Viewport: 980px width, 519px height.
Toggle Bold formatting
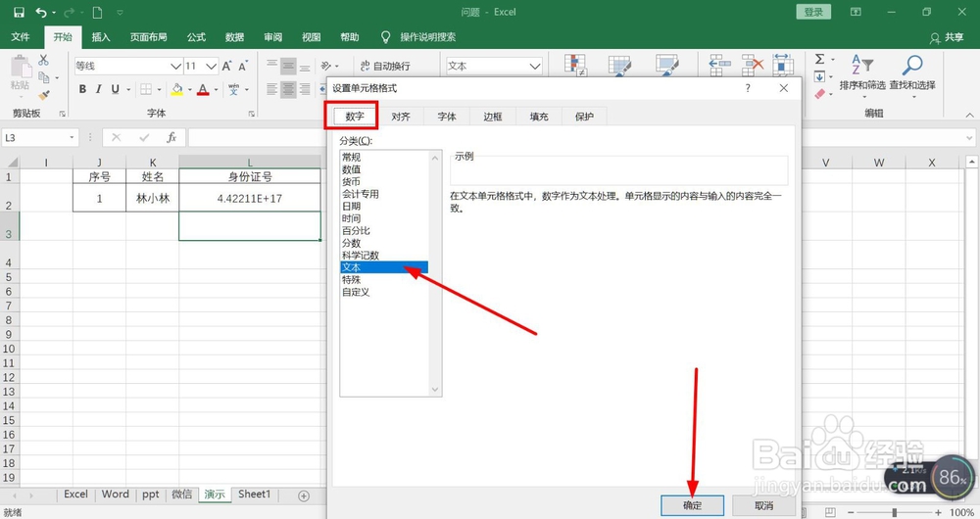[x=82, y=89]
